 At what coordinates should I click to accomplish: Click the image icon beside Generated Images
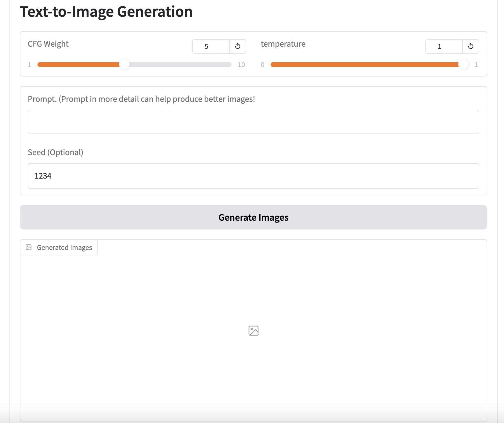click(x=29, y=247)
